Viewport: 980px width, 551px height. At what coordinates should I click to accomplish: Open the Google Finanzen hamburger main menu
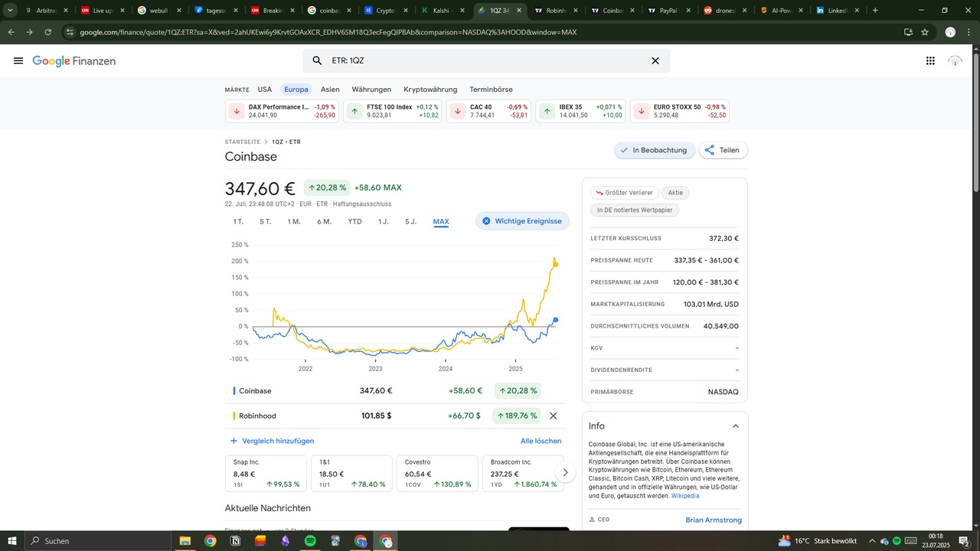point(18,61)
